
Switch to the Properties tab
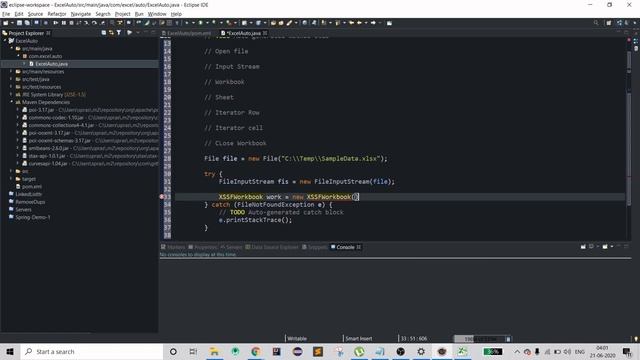coord(203,247)
